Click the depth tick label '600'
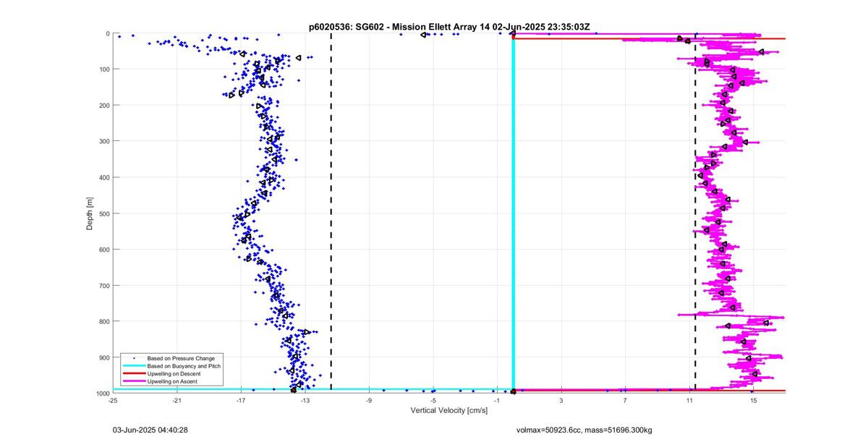The width and height of the screenshot is (868, 442). (x=103, y=250)
